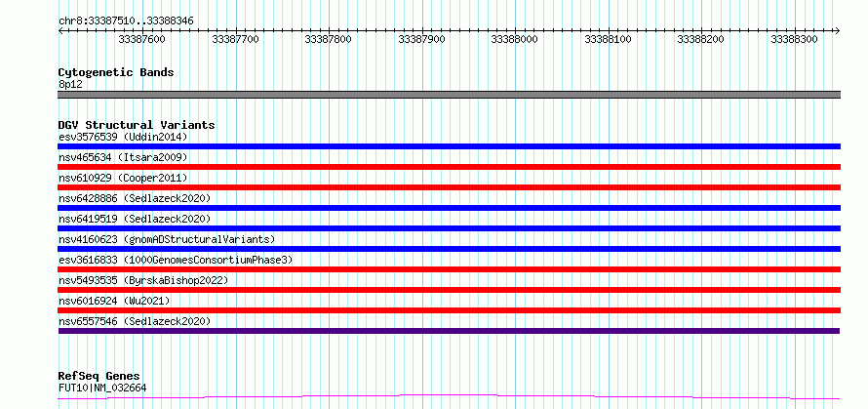This screenshot has width=868, height=409.
Task: Click the esv3616833 (1000GenomesConsortiumPhase3) label
Action: click(176, 260)
